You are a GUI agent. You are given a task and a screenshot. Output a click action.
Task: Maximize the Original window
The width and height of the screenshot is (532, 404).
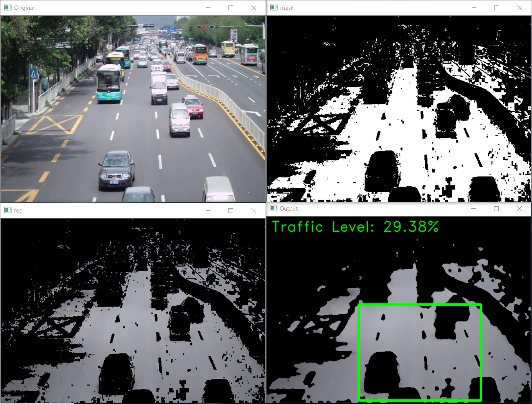(231, 8)
